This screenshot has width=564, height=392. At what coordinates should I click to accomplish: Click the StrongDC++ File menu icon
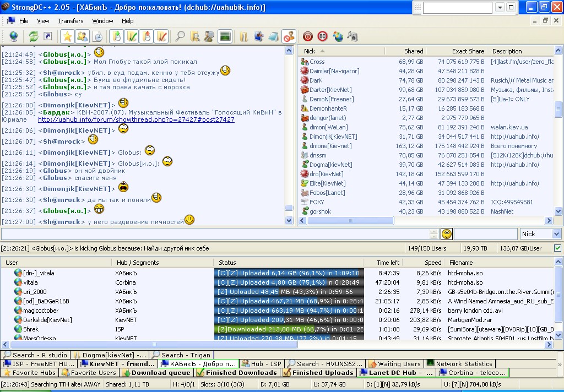(11, 21)
